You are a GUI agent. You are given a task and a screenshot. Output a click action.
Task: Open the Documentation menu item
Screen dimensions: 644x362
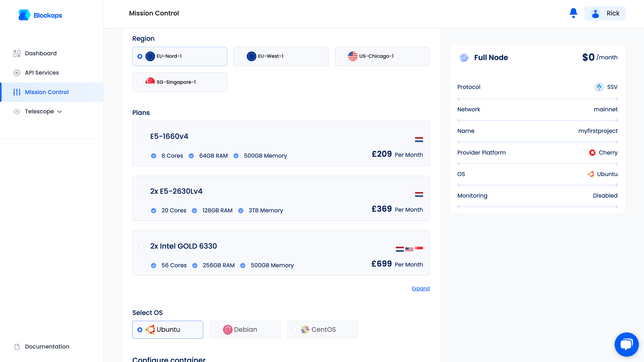[52, 347]
